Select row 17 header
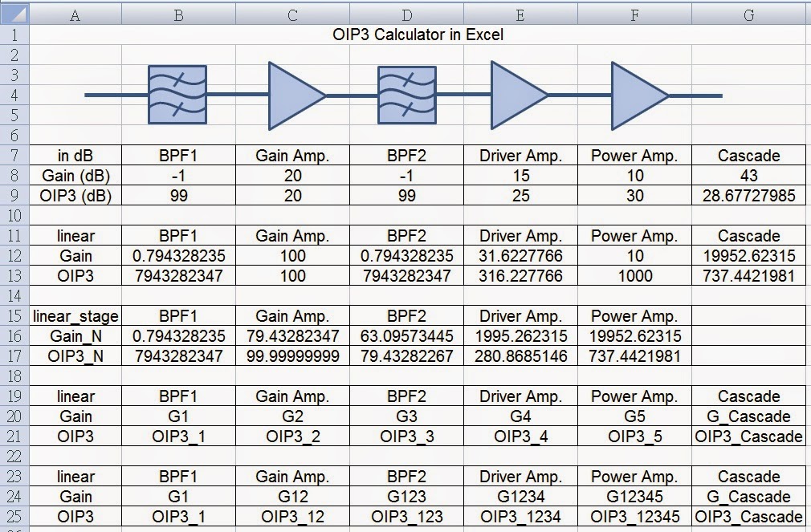The image size is (811, 532). (x=14, y=356)
